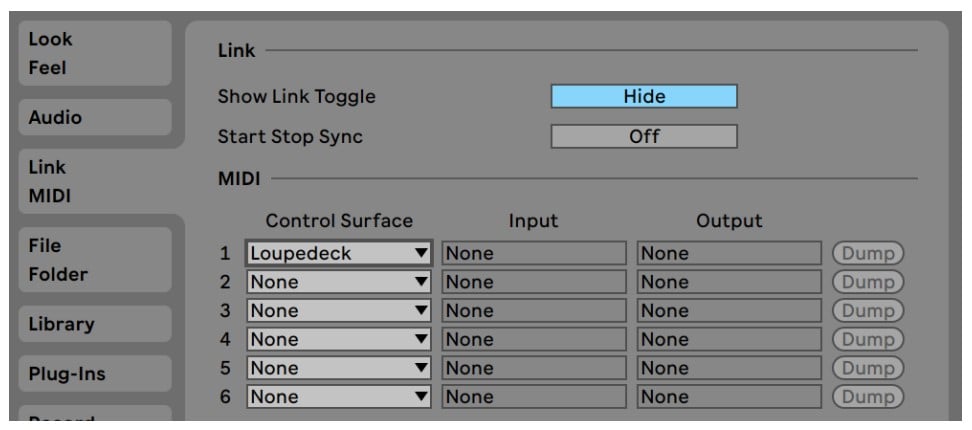This screenshot has width=972, height=430.
Task: Expand Control Surface dropdown in row 3
Action: pyautogui.click(x=339, y=311)
